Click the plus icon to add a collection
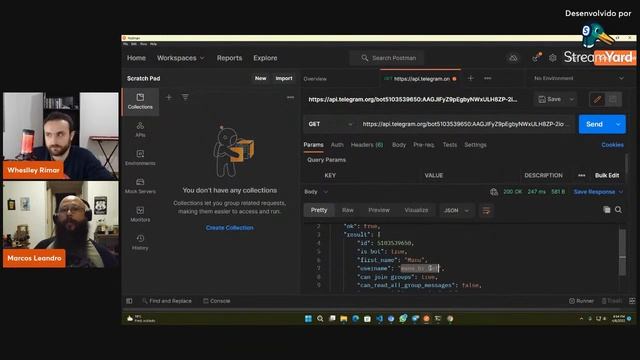Viewport: 640px width, 360px height. pos(169,97)
